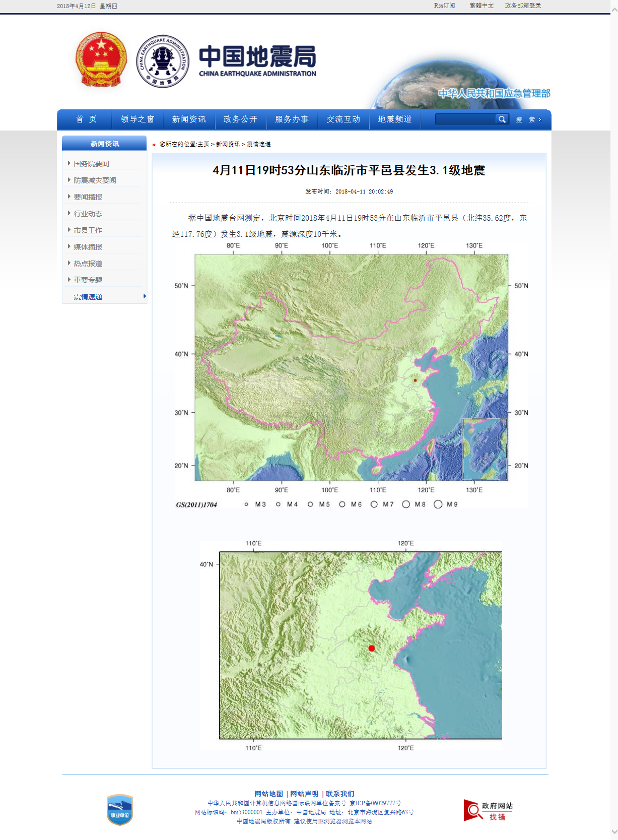Click the M9 legend circle
The height and width of the screenshot is (840, 618).
tap(438, 504)
